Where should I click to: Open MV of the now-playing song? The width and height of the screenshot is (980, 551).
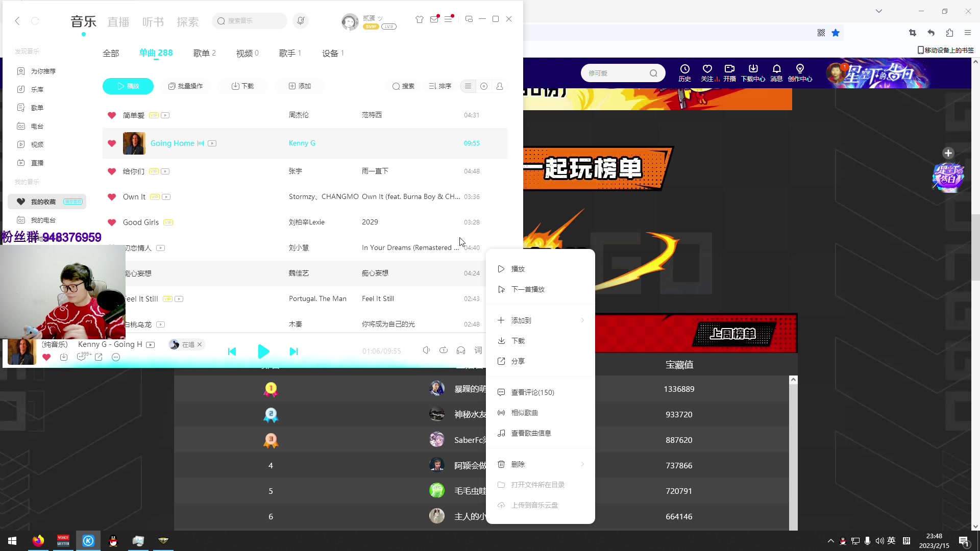point(151,345)
